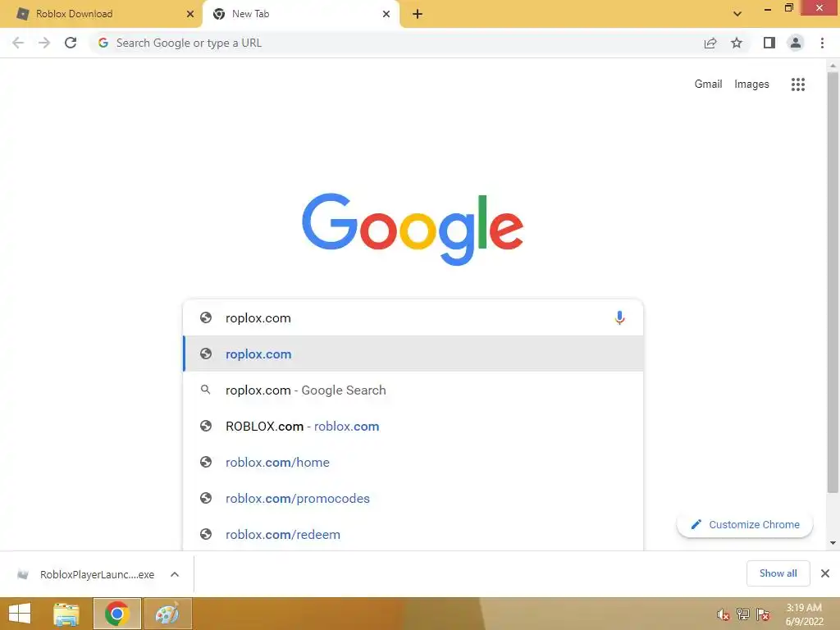Open Chrome's three-dot menu
The image size is (840, 630).
[822, 43]
